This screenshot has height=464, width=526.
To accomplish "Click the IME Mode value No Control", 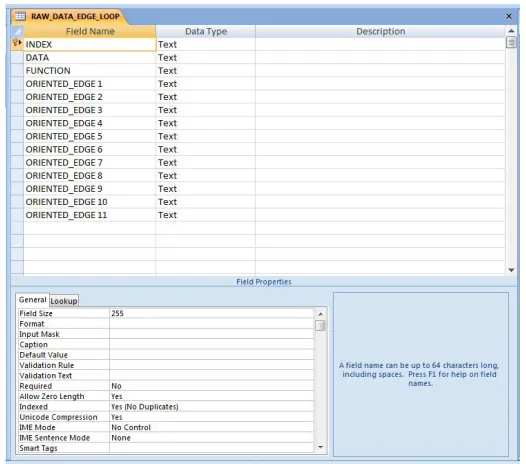I will point(212,428).
